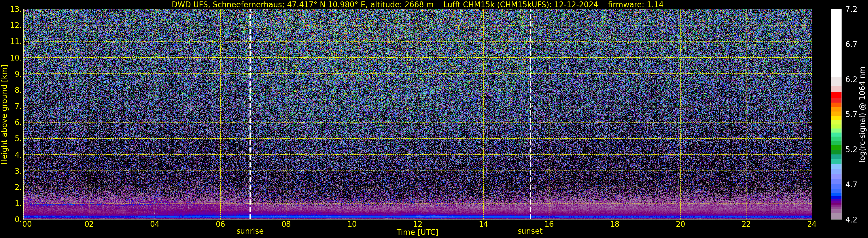Viewport: 868px width, 238px height.
Task: Click the height axis tick label '3.'
Action: (x=18, y=171)
